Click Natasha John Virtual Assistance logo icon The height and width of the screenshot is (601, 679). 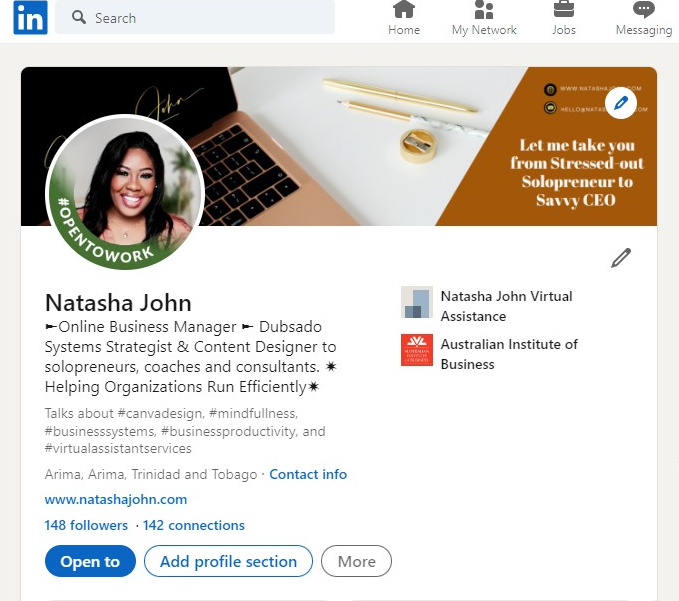tap(417, 302)
